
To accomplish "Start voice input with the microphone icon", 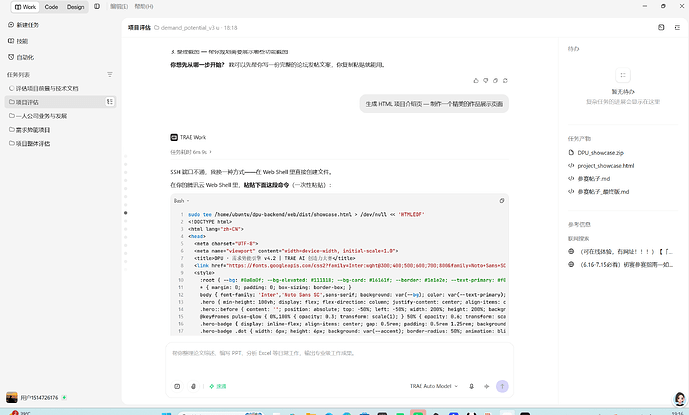I will [471, 386].
